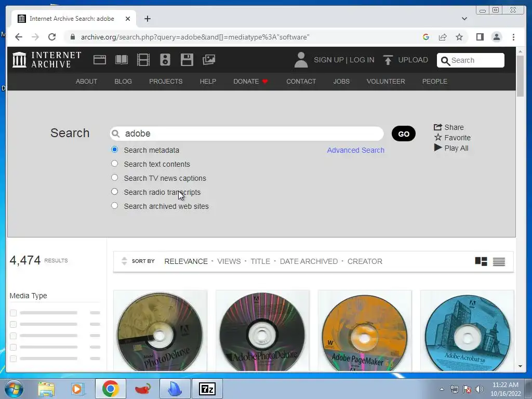Click the scrollbar down arrow
Viewport: 532px width, 399px height.
pos(520,366)
